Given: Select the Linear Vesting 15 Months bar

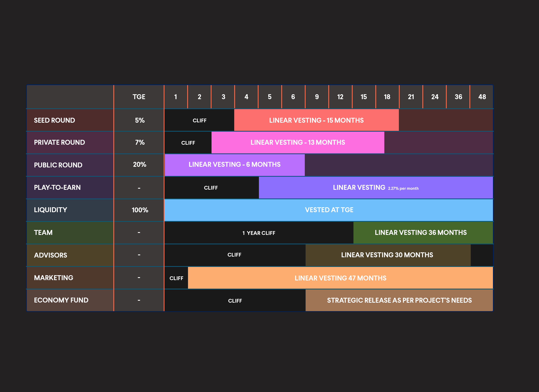Looking at the screenshot, I should click(x=316, y=120).
